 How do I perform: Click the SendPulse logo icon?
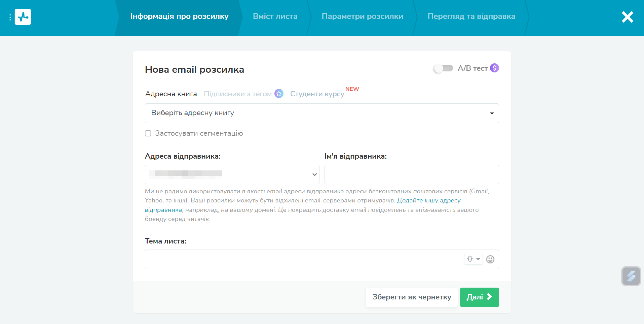pos(23,17)
